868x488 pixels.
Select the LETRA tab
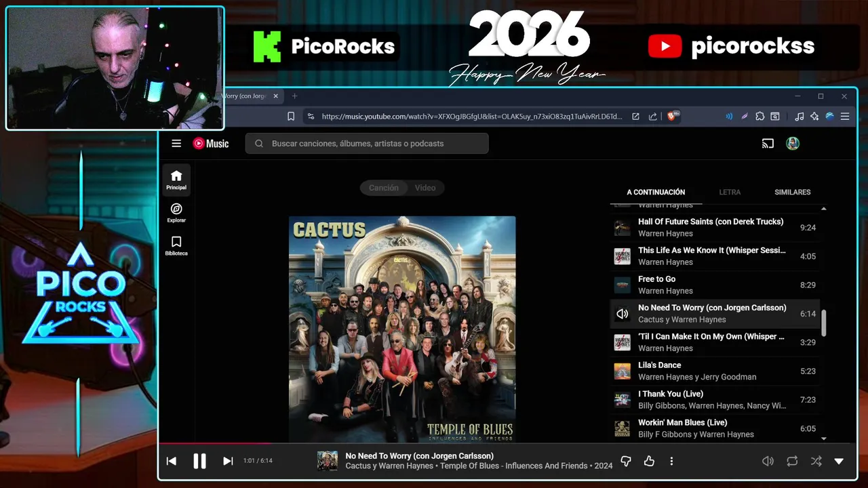pos(730,192)
